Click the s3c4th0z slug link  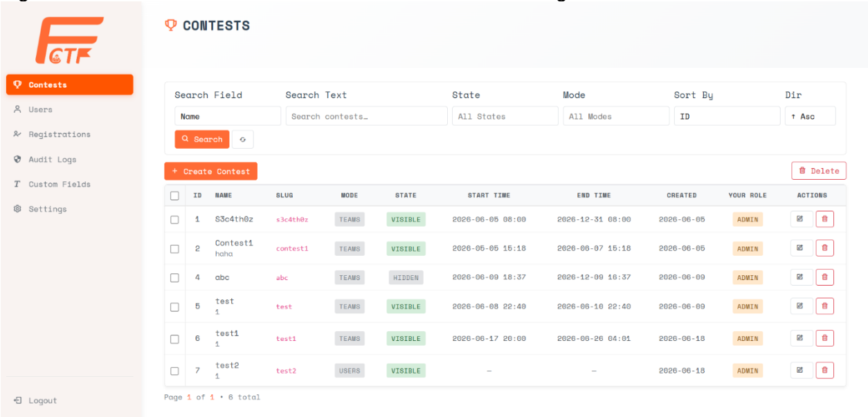pyautogui.click(x=292, y=219)
